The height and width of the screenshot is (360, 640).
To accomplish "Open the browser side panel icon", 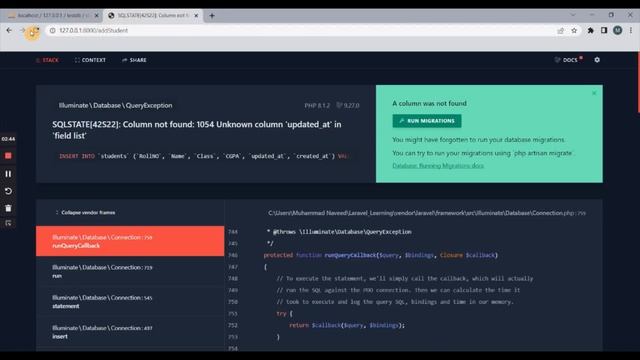I will click(604, 31).
